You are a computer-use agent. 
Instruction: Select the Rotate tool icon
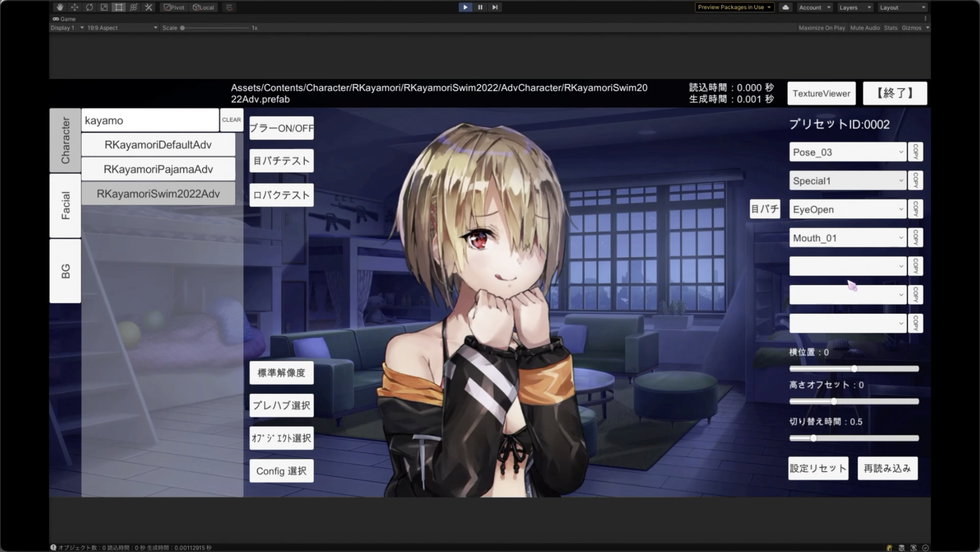[x=89, y=7]
